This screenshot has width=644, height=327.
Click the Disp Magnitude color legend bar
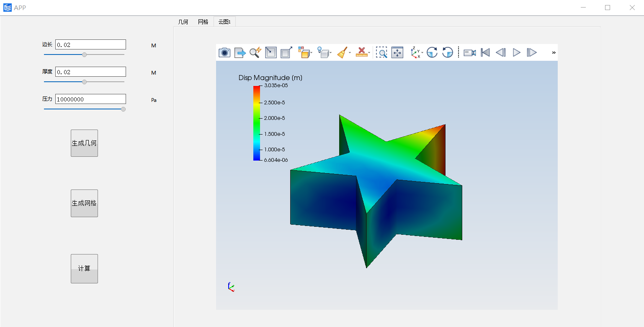[257, 123]
